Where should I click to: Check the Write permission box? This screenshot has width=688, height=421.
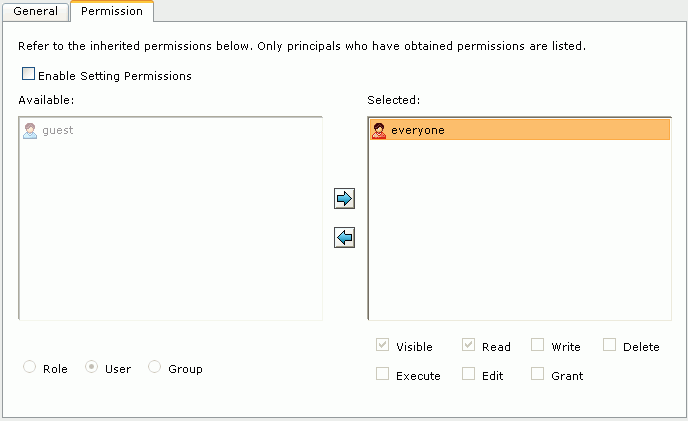[x=538, y=345]
